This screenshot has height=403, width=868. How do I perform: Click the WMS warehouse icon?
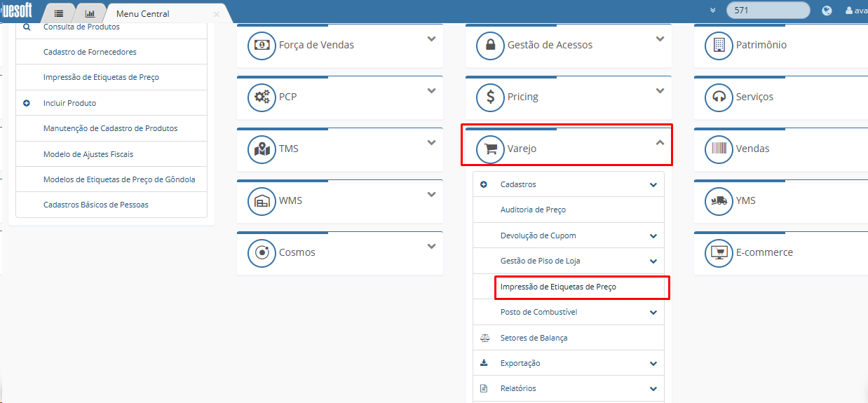click(x=262, y=200)
